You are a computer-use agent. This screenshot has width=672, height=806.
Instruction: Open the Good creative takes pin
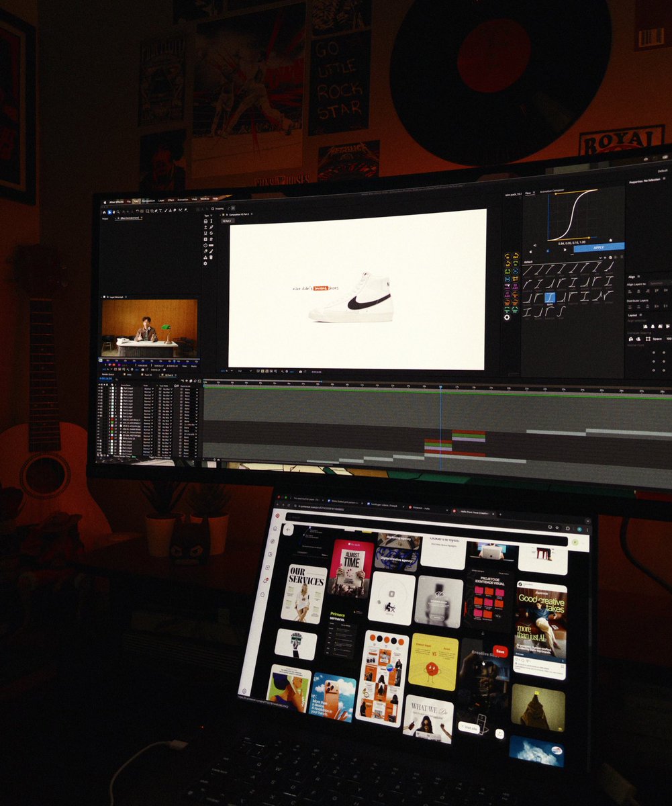pyautogui.click(x=540, y=630)
